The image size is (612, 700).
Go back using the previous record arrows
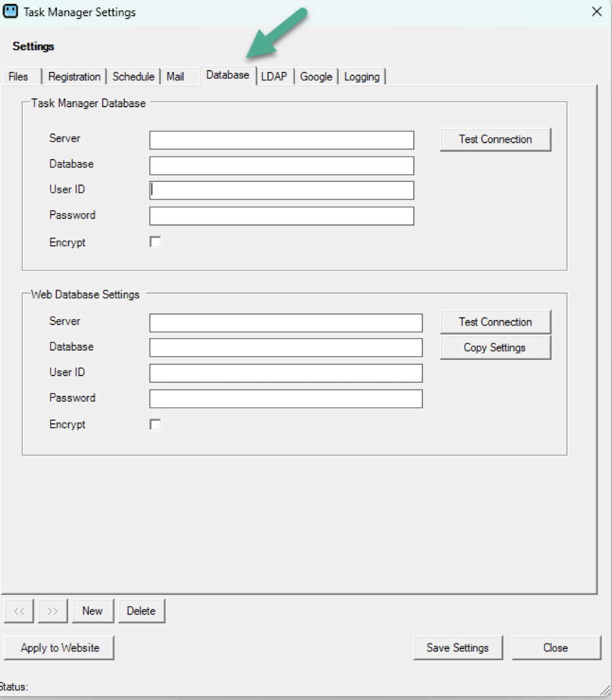[x=19, y=610]
